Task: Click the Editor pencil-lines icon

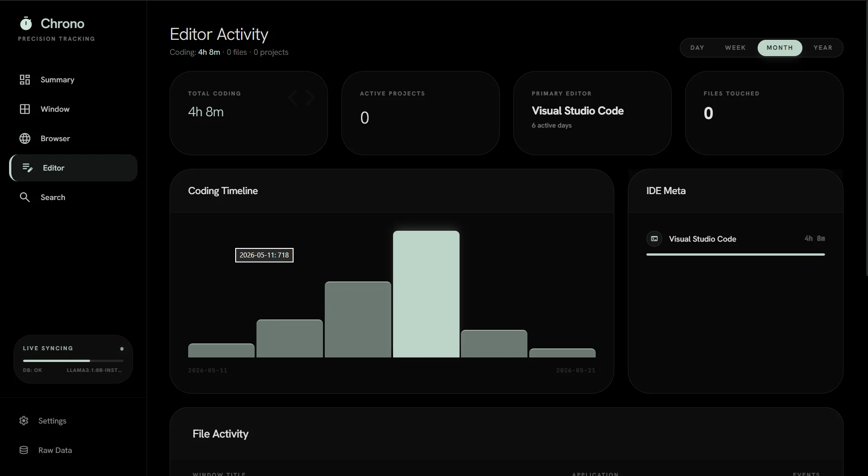Action: coord(28,168)
